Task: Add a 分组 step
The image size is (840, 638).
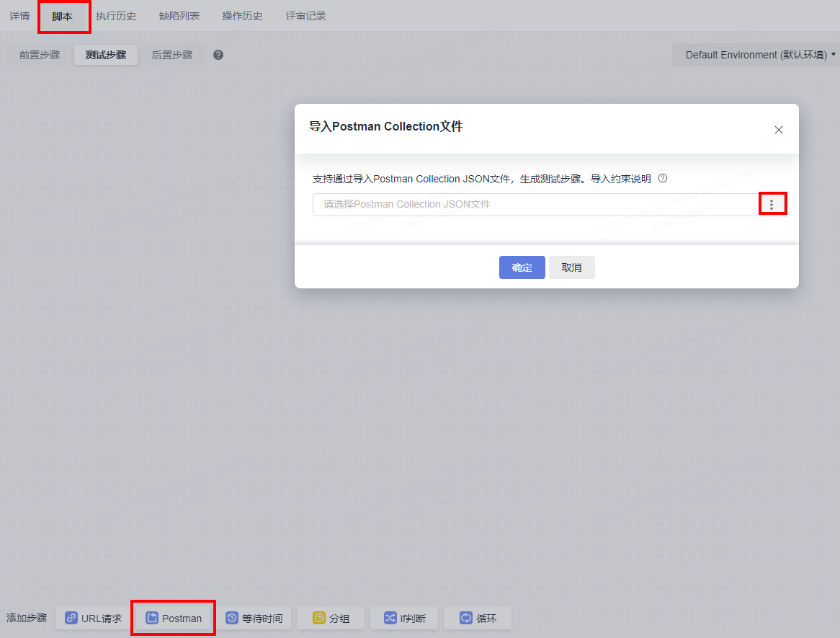Action: click(331, 618)
